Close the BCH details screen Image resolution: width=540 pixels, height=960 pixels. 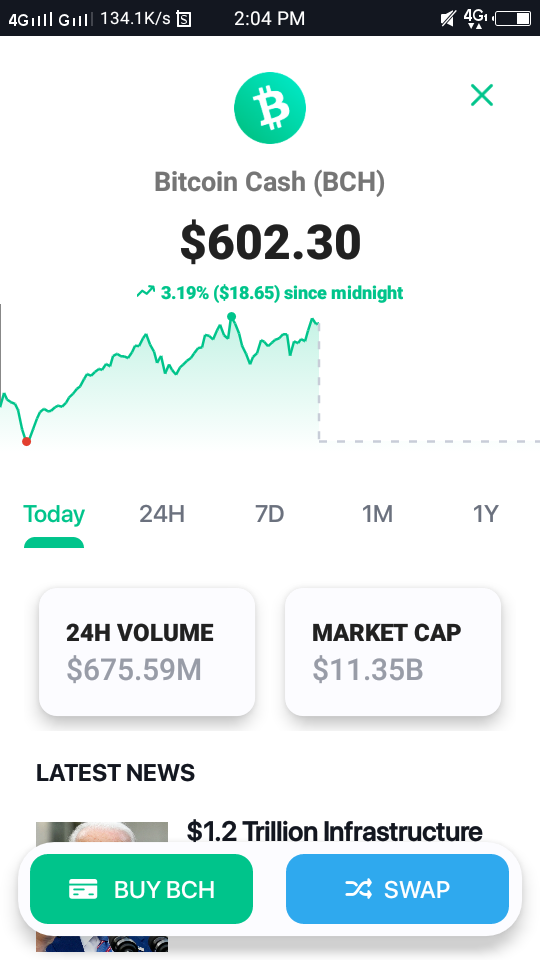pos(482,95)
